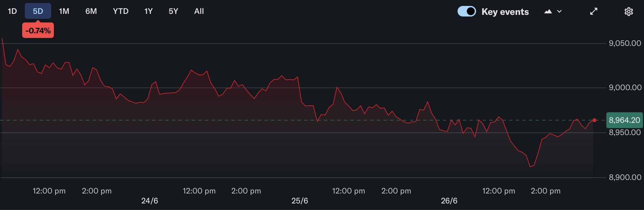This screenshot has width=644, height=210.
Task: Switch to 6M time range
Action: coord(91,11)
